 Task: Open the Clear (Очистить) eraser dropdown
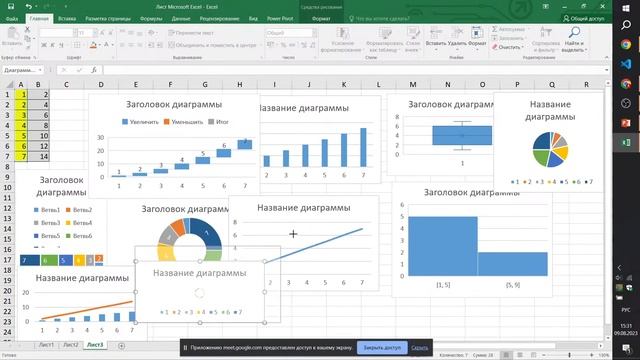point(507,47)
